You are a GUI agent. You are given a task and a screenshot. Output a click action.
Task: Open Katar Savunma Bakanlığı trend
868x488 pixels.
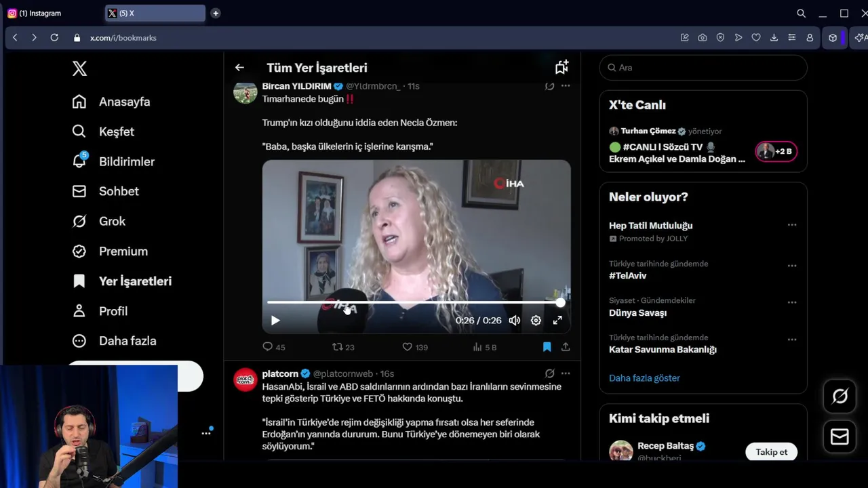point(663,350)
